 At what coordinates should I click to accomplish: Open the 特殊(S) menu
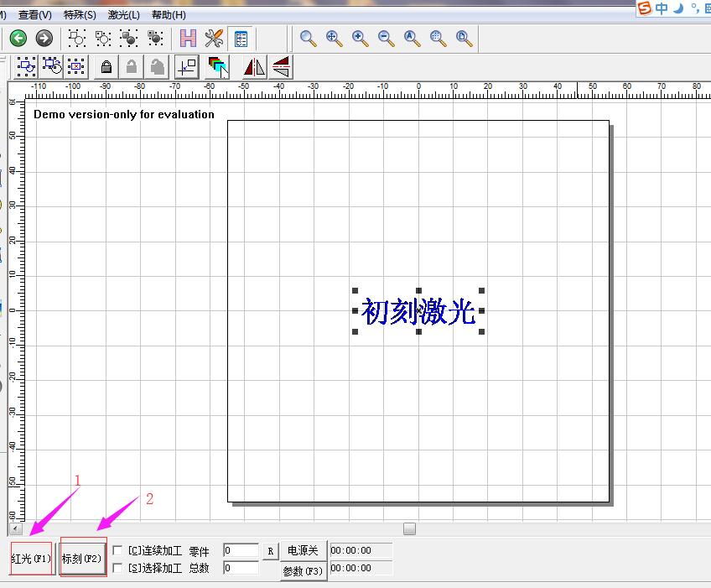point(80,15)
